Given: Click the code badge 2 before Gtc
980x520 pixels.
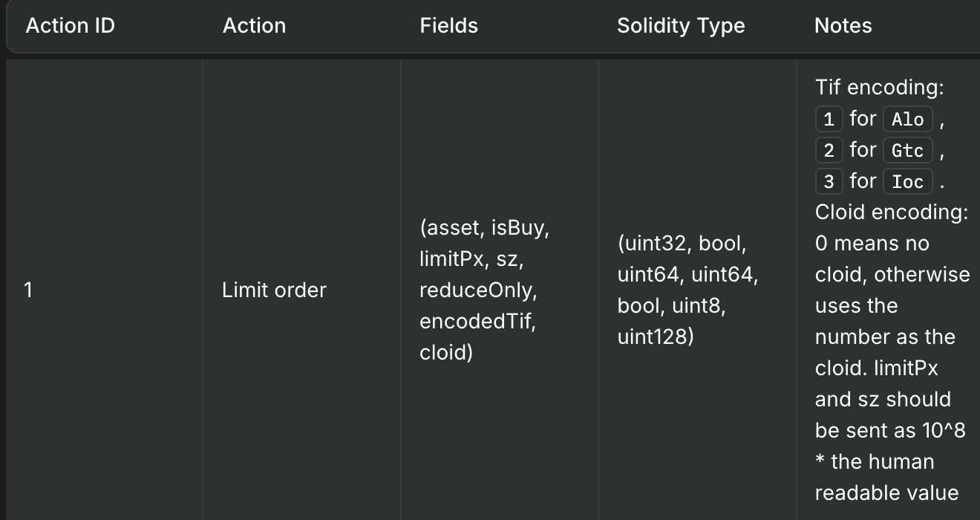Looking at the screenshot, I should point(829,150).
